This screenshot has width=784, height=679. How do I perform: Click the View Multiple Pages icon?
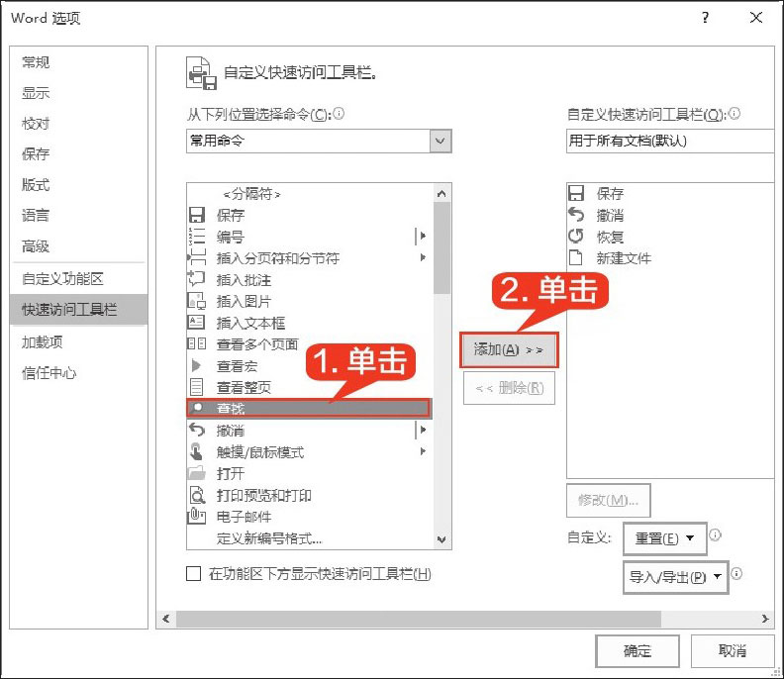197,343
